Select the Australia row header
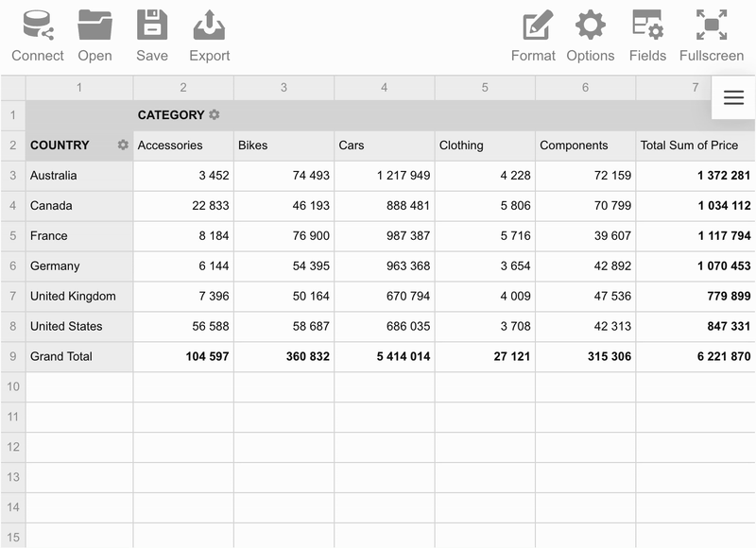The height and width of the screenshot is (548, 756). [x=79, y=176]
